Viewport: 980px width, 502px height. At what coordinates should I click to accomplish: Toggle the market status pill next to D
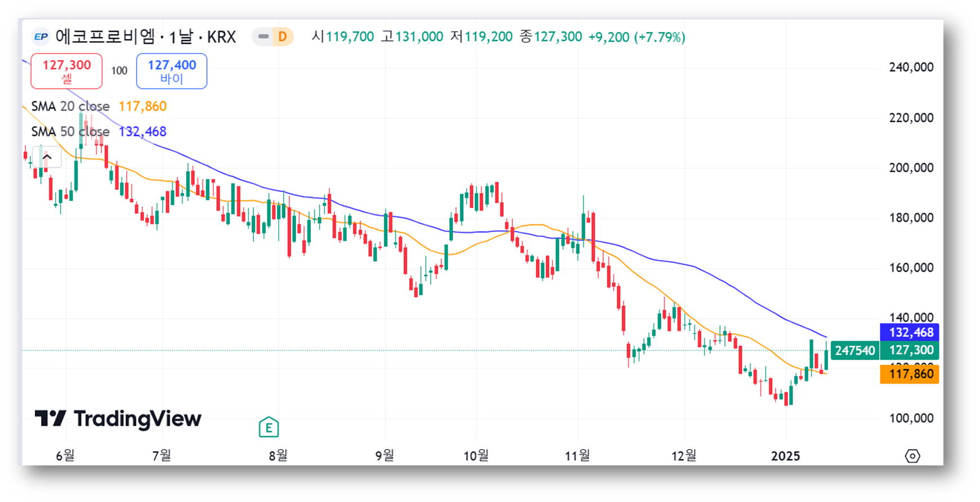tap(263, 37)
